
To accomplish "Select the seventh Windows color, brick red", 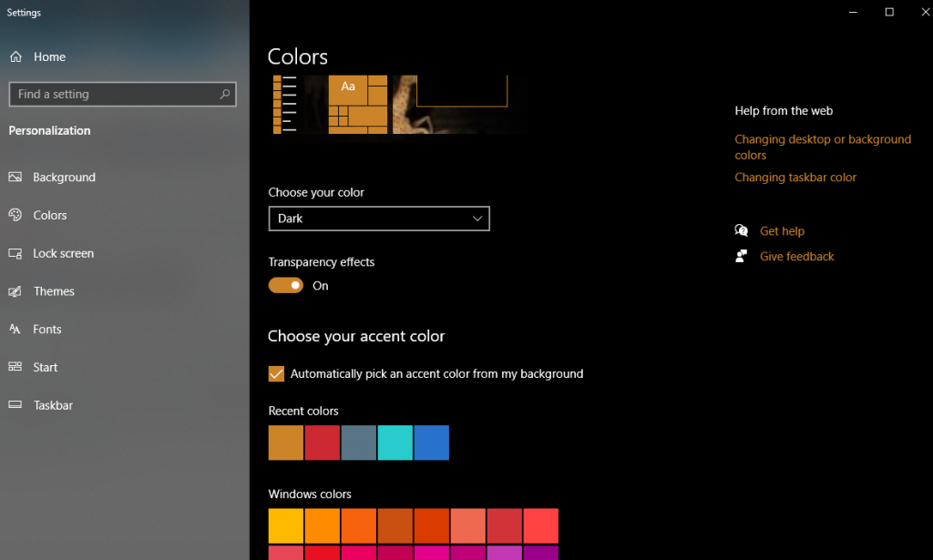I will [x=504, y=525].
